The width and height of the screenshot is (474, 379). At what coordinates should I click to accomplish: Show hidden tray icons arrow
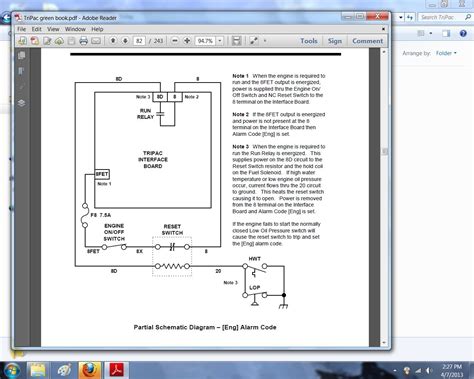(x=395, y=371)
